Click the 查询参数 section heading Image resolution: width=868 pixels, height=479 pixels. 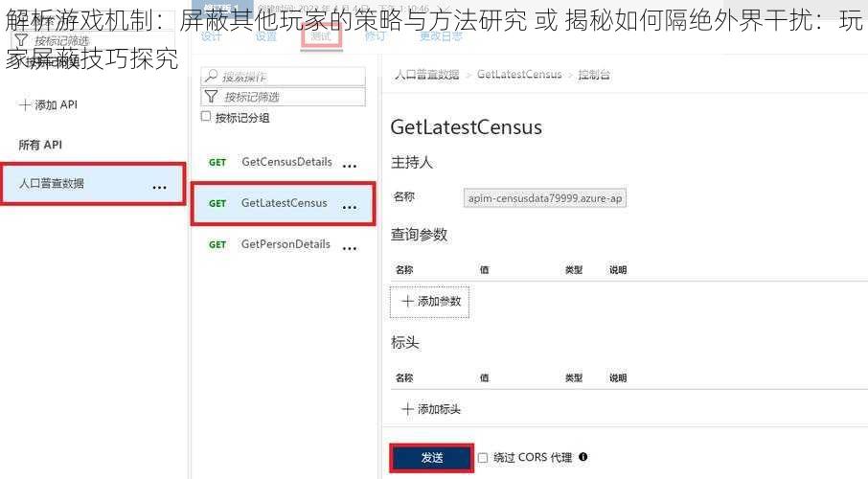tap(419, 235)
